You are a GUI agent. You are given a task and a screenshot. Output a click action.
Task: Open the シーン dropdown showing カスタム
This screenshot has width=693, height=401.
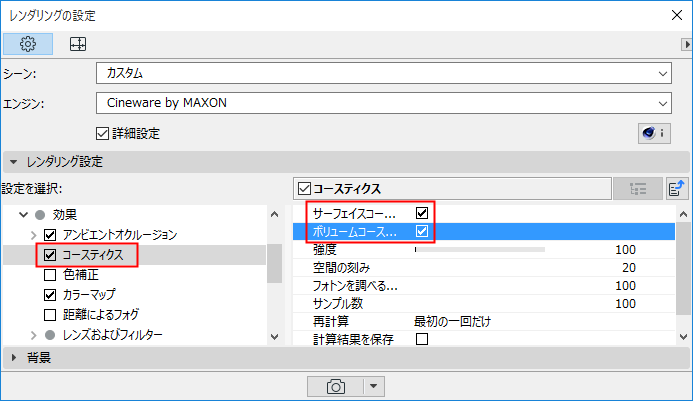click(384, 73)
